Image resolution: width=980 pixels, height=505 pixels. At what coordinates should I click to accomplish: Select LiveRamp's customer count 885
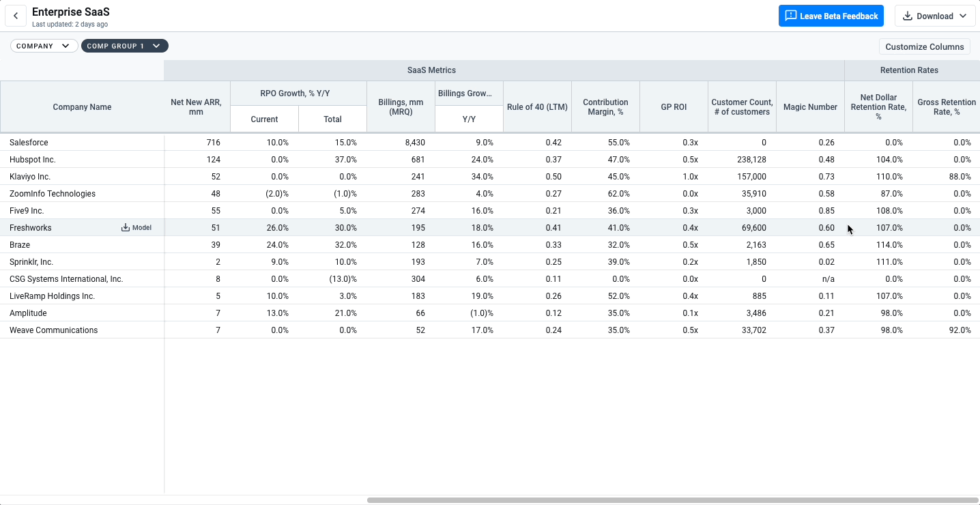click(x=759, y=296)
